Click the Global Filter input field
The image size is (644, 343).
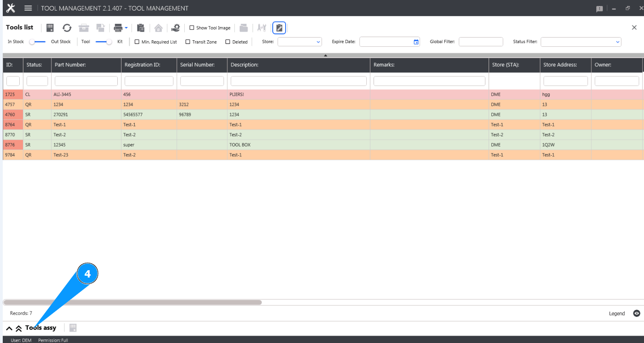tap(480, 42)
